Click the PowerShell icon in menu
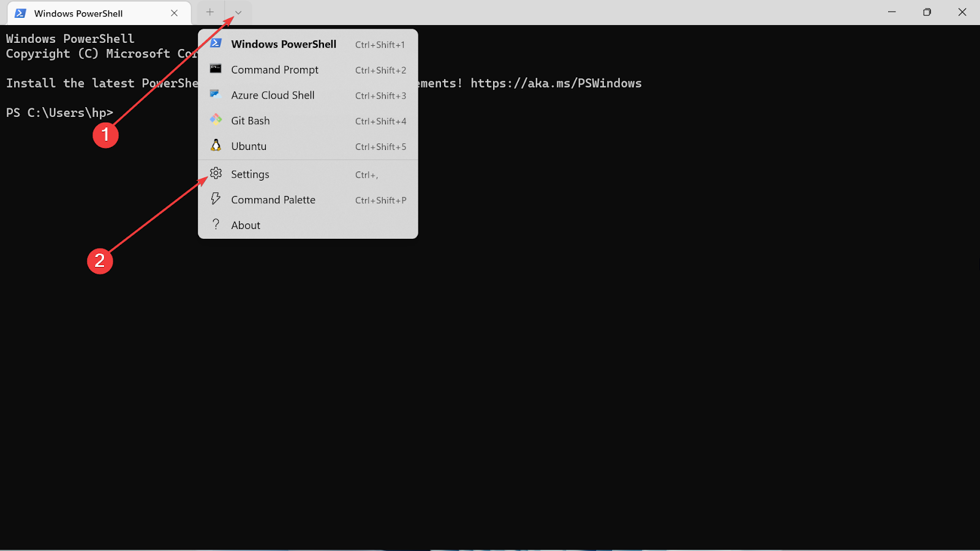980x551 pixels. coord(216,43)
